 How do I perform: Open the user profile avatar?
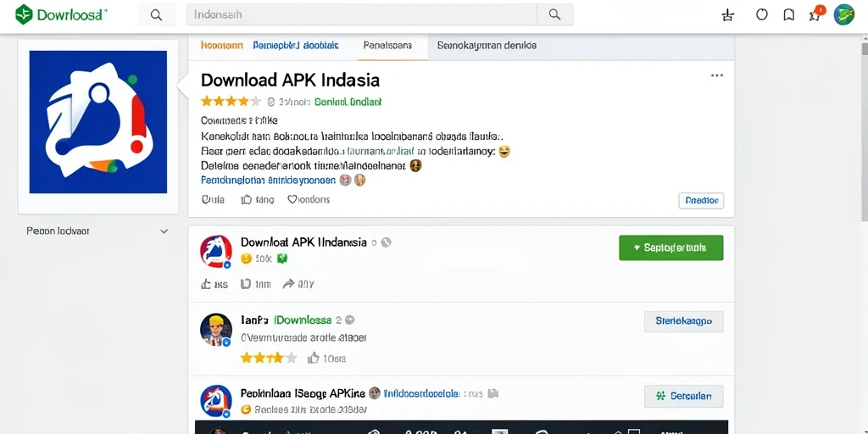coord(844,14)
